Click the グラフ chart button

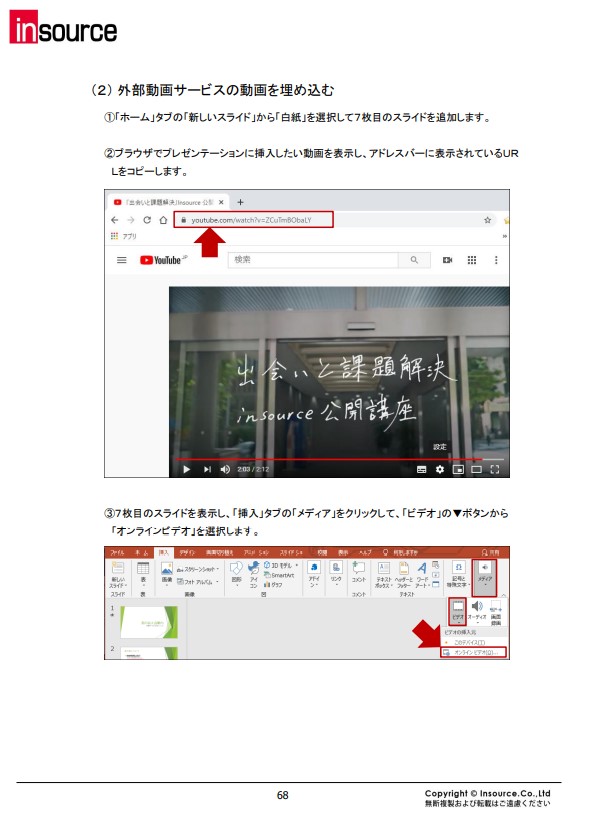pyautogui.click(x=273, y=585)
